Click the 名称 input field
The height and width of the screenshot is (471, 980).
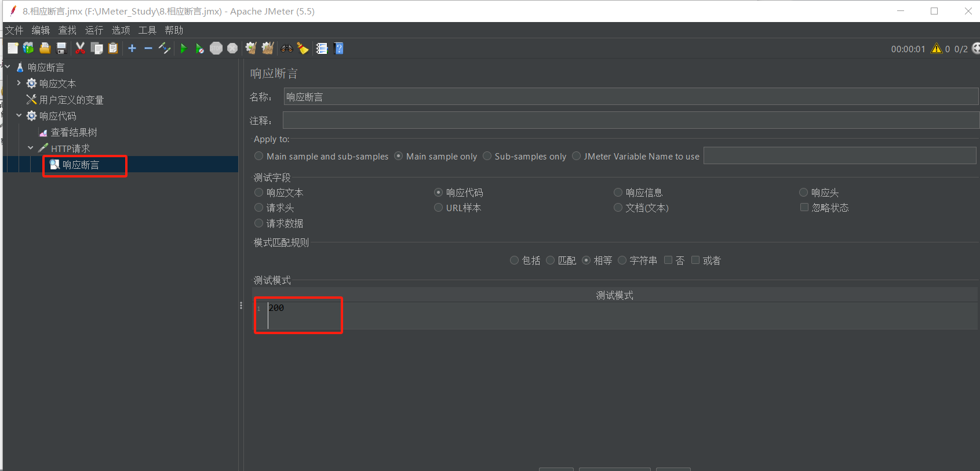[631, 97]
